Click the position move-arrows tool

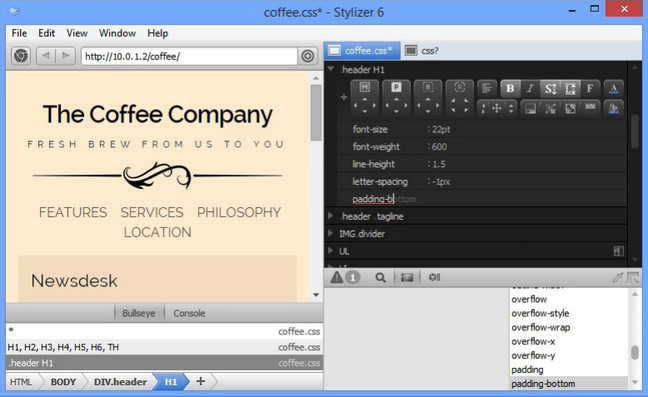[x=497, y=108]
